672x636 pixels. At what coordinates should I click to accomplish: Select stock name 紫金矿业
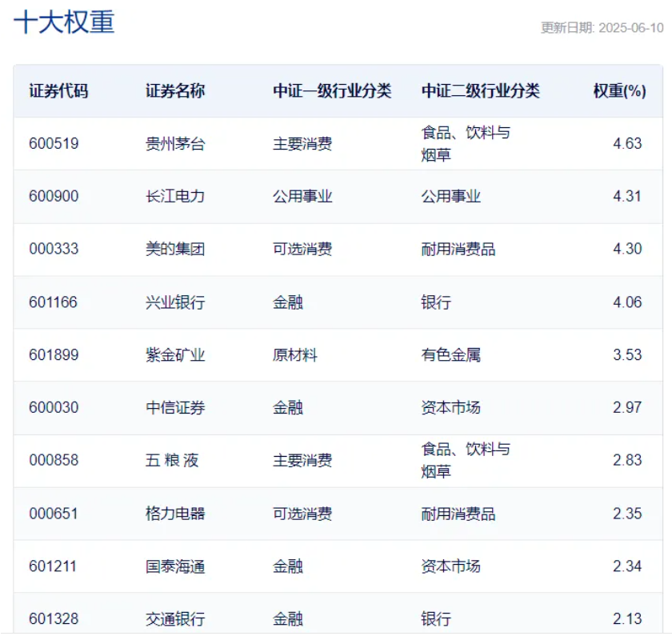[175, 355]
